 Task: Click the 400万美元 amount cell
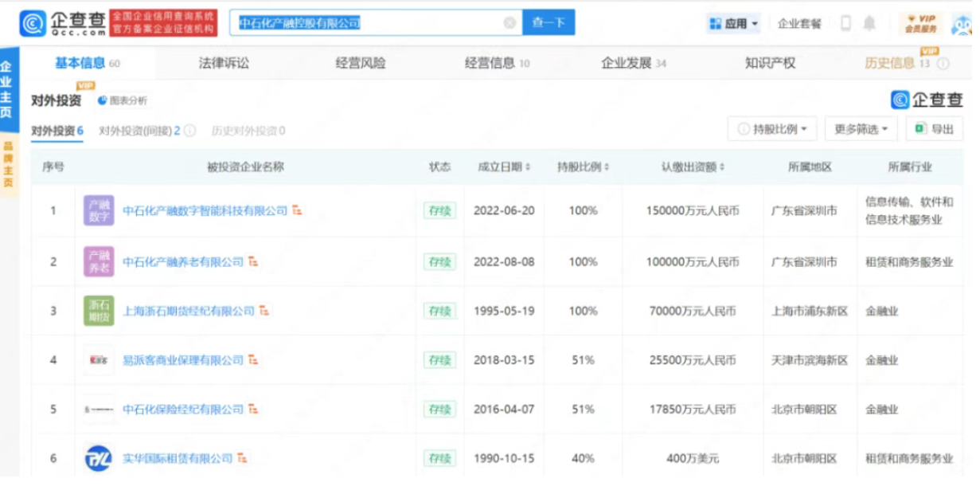point(692,458)
